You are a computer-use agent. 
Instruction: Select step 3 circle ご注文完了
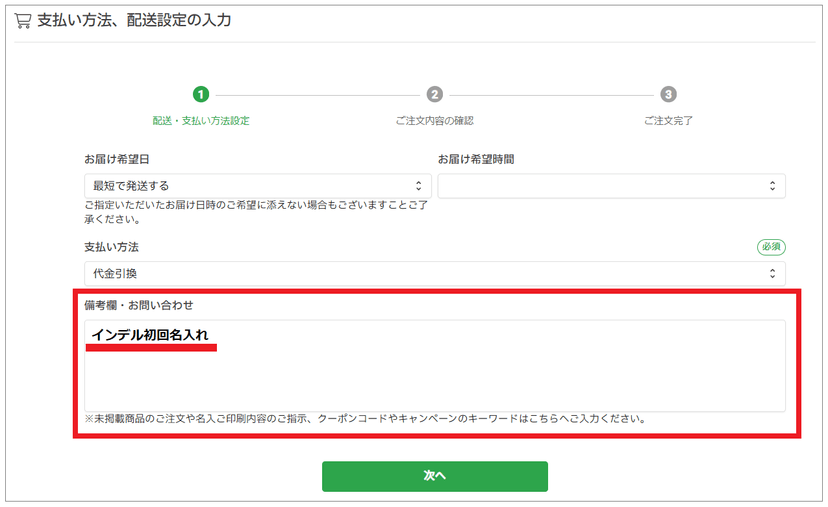pyautogui.click(x=668, y=95)
